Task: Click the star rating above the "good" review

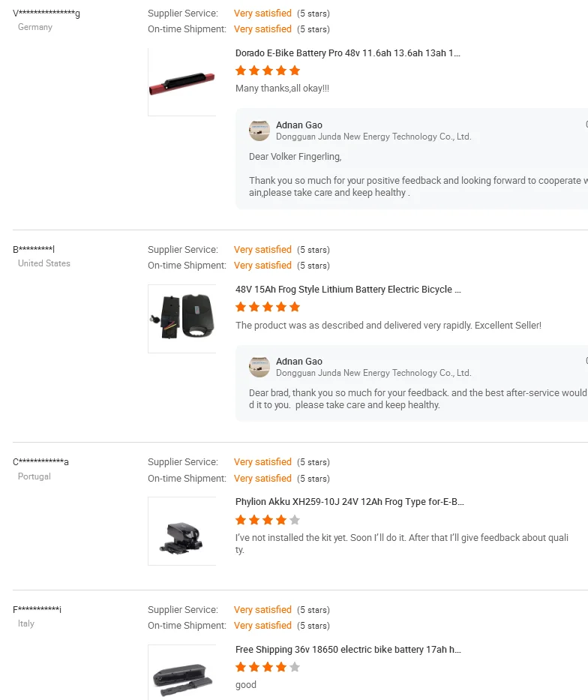Action: pos(268,667)
